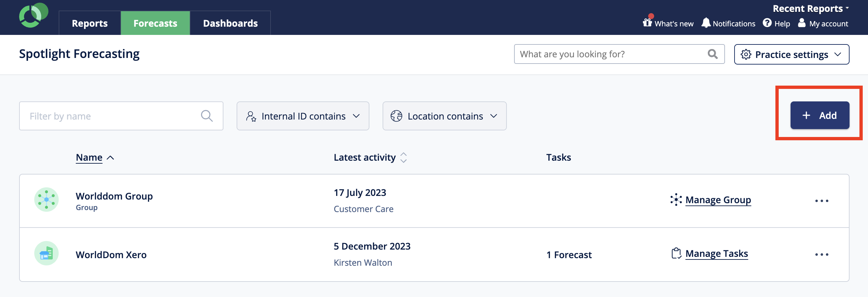The image size is (868, 297).
Task: Click the Help question mark icon
Action: point(767,23)
